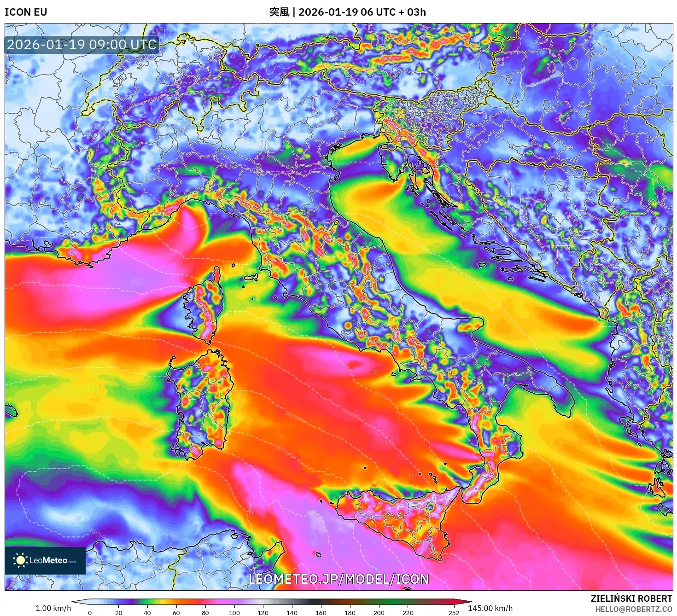This screenshot has height=616, width=677.
Task: Click the ICON EU model label
Action: tap(26, 12)
